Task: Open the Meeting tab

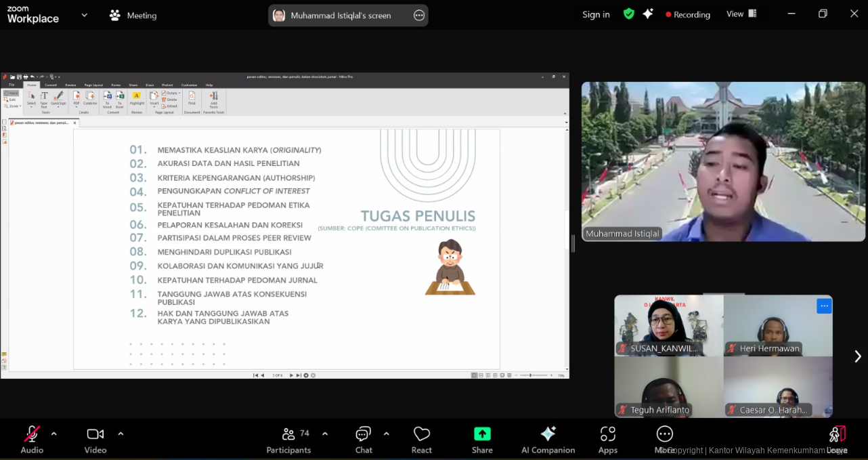Action: pos(133,16)
